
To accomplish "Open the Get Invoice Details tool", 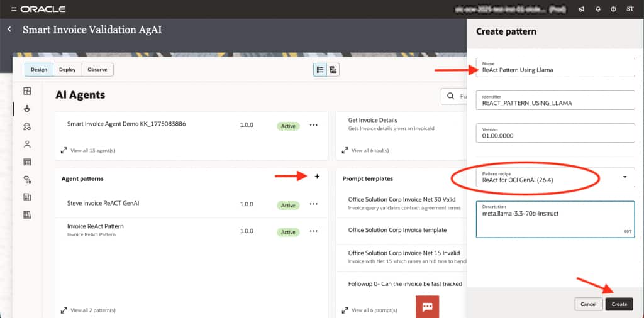I will pos(372,120).
